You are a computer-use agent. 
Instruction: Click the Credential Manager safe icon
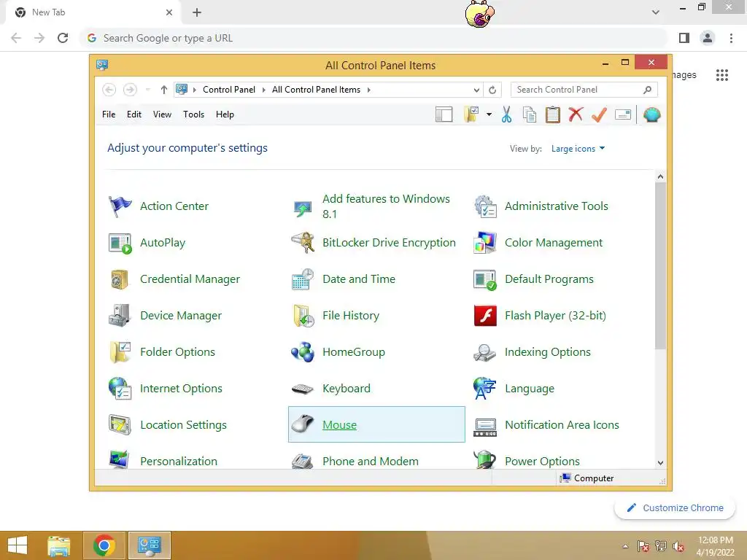coord(120,279)
